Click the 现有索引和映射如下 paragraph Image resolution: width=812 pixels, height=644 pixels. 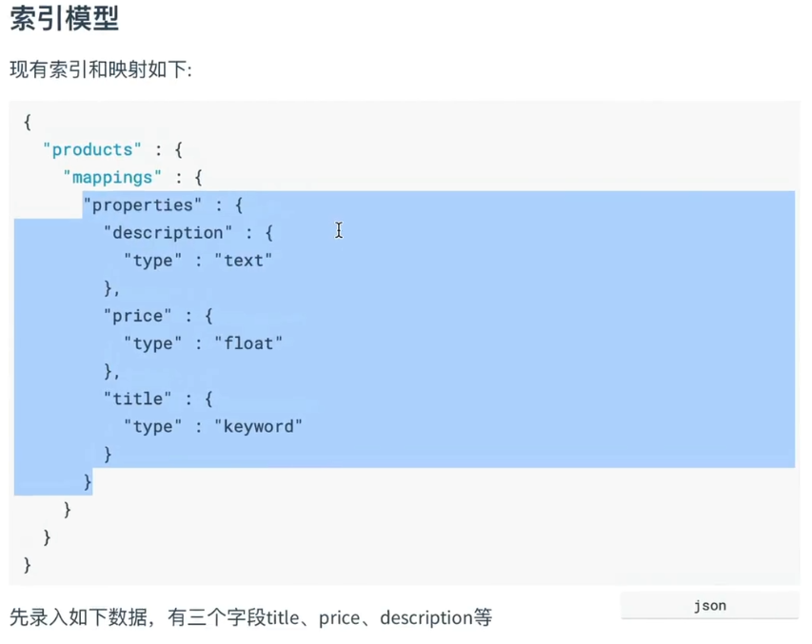point(101,69)
